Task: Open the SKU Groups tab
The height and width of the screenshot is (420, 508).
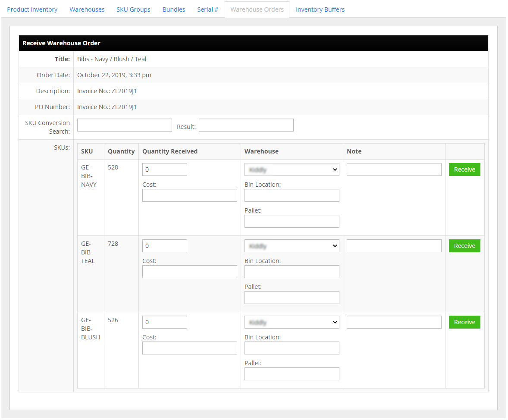Action: click(133, 9)
